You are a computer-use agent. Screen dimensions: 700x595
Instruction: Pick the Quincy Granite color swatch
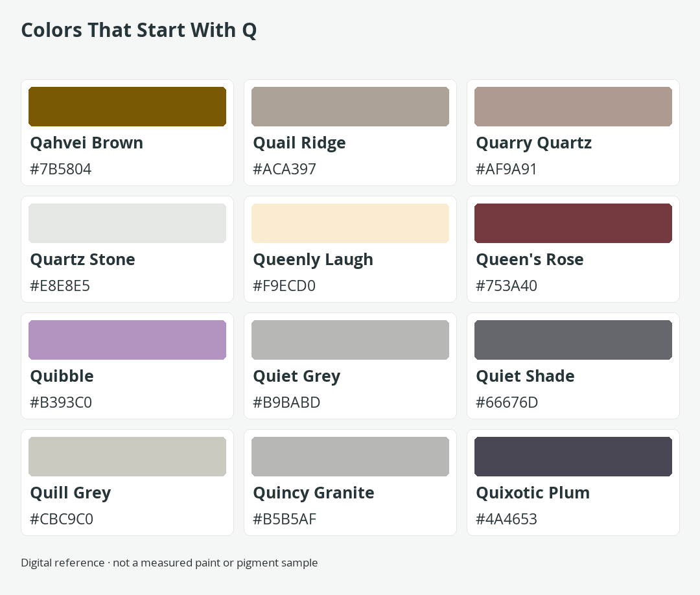tap(351, 457)
